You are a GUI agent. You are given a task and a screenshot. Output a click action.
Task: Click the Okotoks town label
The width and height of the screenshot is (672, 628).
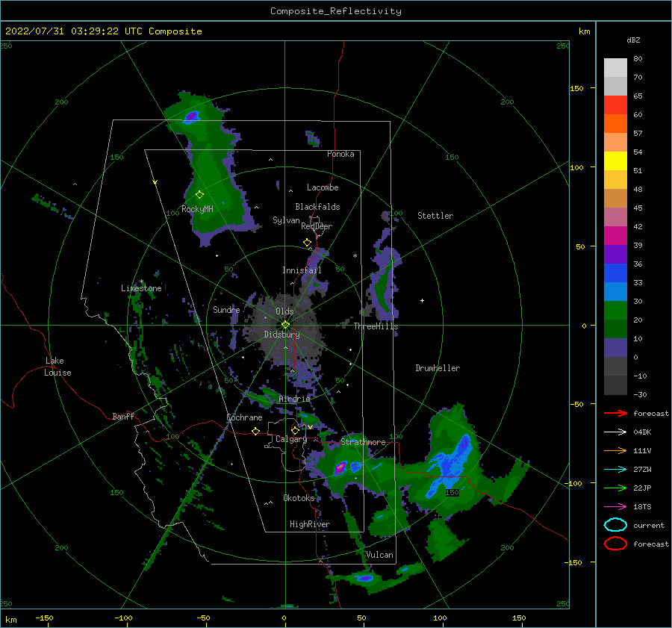coord(299,497)
